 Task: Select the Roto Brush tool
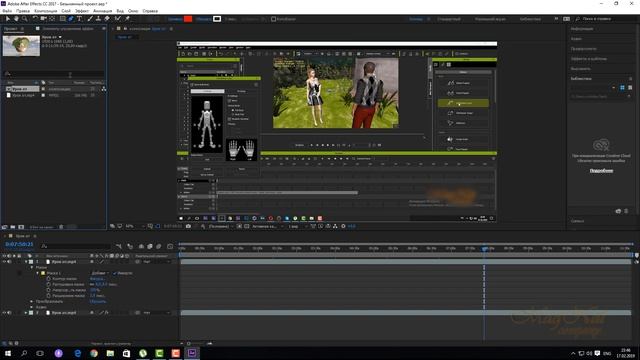click(x=118, y=19)
